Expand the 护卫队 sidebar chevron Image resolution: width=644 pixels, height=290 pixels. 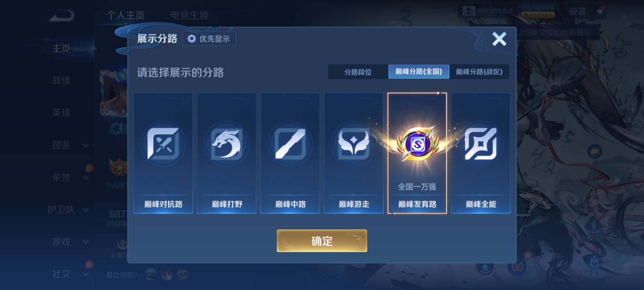click(x=86, y=210)
